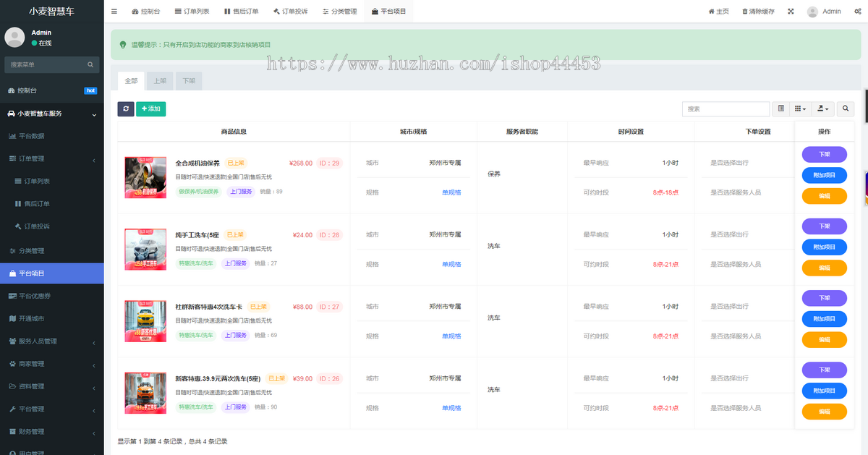Select highlighted 平台项目 sidebar item

[51, 273]
